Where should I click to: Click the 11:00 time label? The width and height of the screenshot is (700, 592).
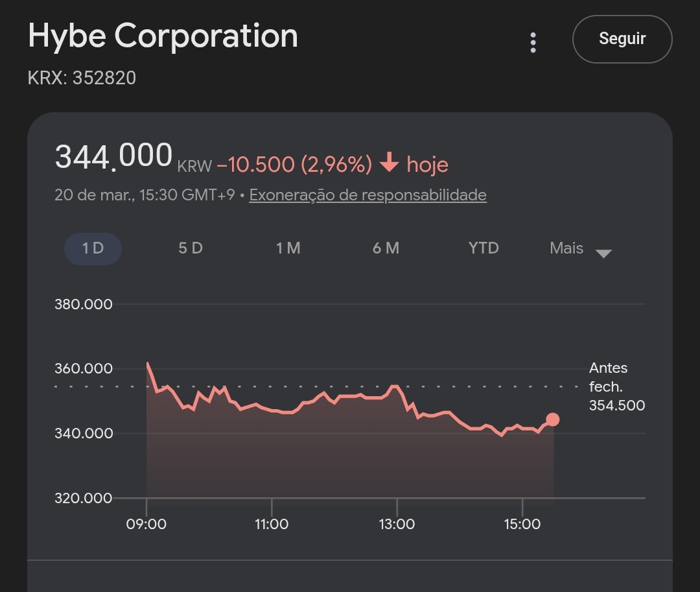272,524
